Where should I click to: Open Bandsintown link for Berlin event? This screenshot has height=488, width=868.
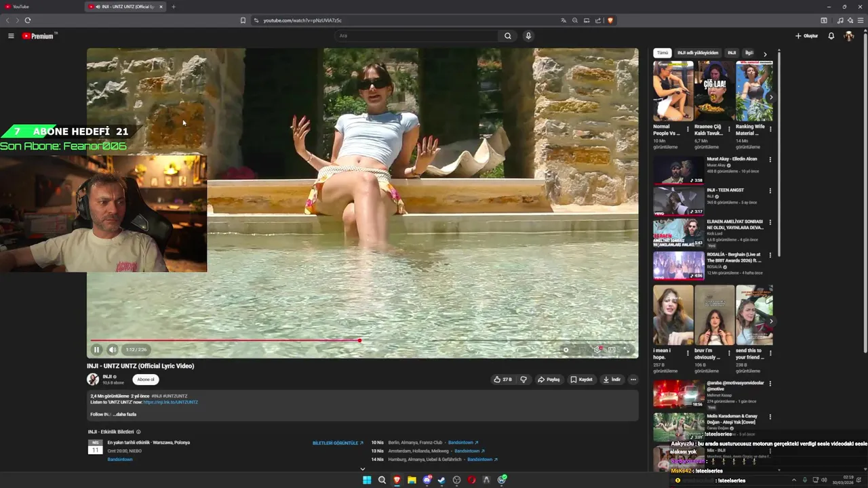click(x=463, y=443)
